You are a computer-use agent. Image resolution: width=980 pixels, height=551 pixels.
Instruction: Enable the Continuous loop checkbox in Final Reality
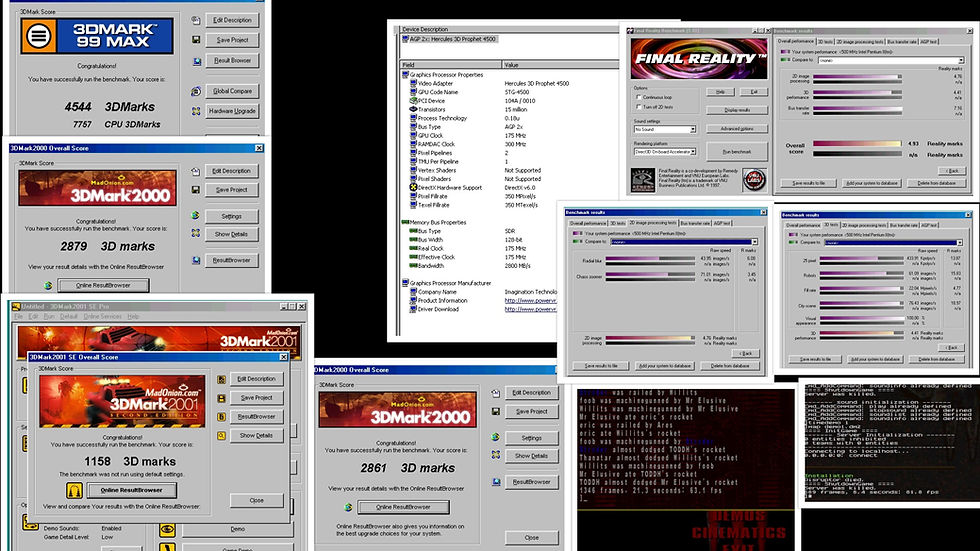638,97
